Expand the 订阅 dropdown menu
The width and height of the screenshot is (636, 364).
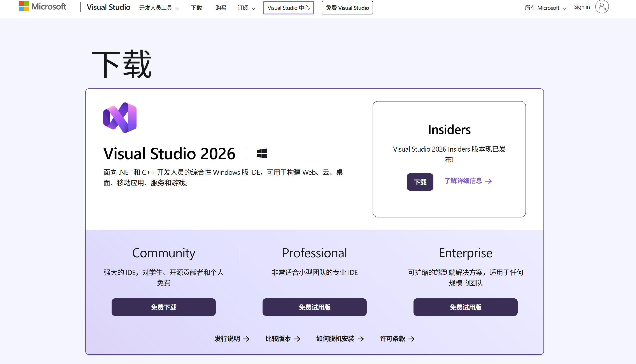246,8
